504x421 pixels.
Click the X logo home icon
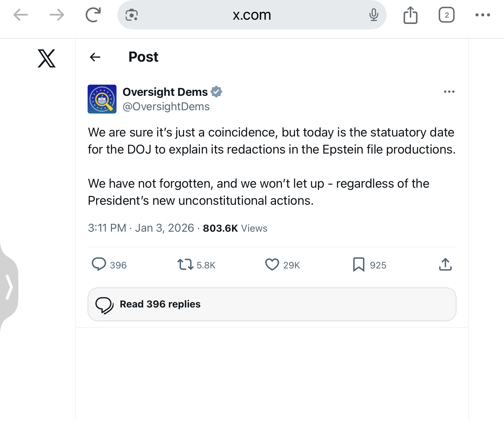click(47, 58)
